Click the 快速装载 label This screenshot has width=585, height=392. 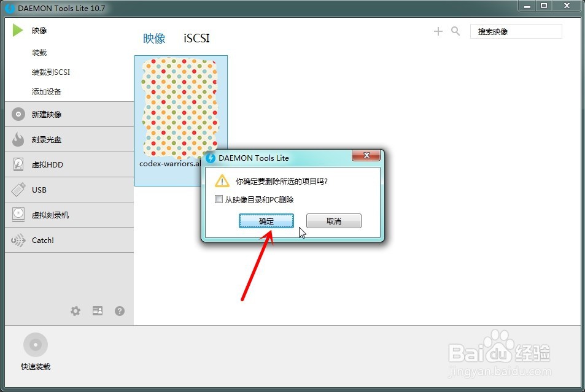pos(36,367)
